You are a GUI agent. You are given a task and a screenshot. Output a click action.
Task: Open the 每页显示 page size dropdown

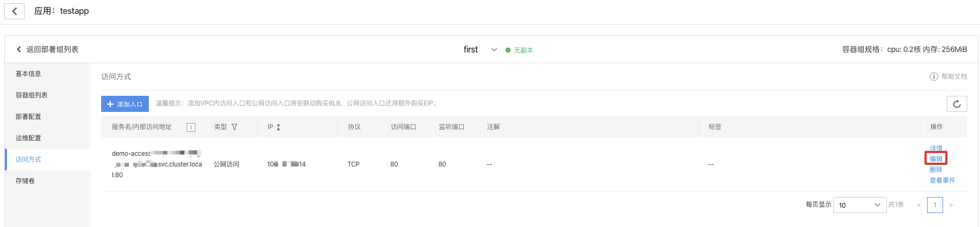pos(860,205)
